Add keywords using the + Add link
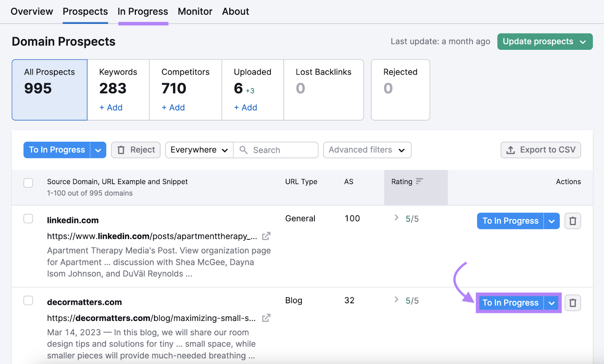Viewport: 604px width, 364px height. pos(111,108)
